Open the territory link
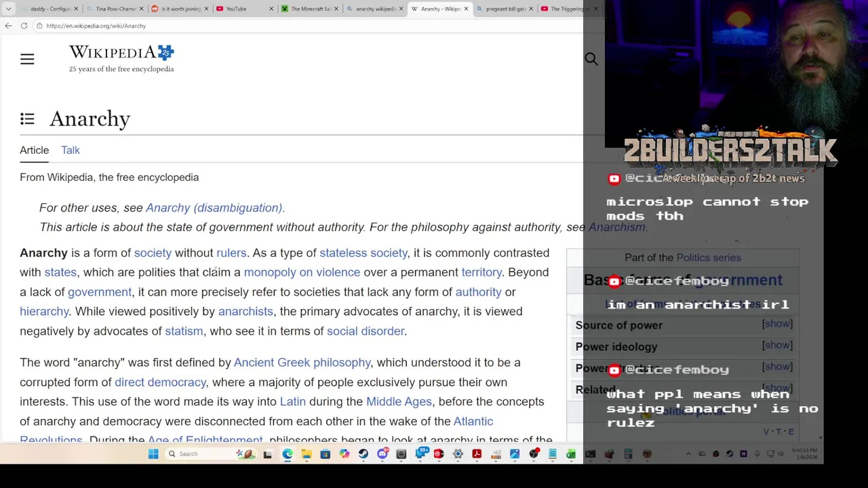 481,272
